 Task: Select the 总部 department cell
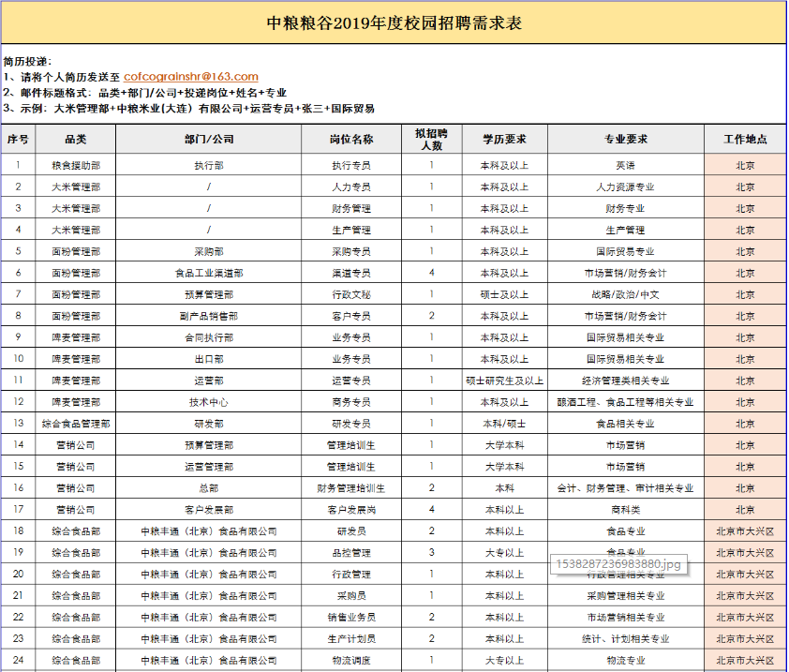209,488
